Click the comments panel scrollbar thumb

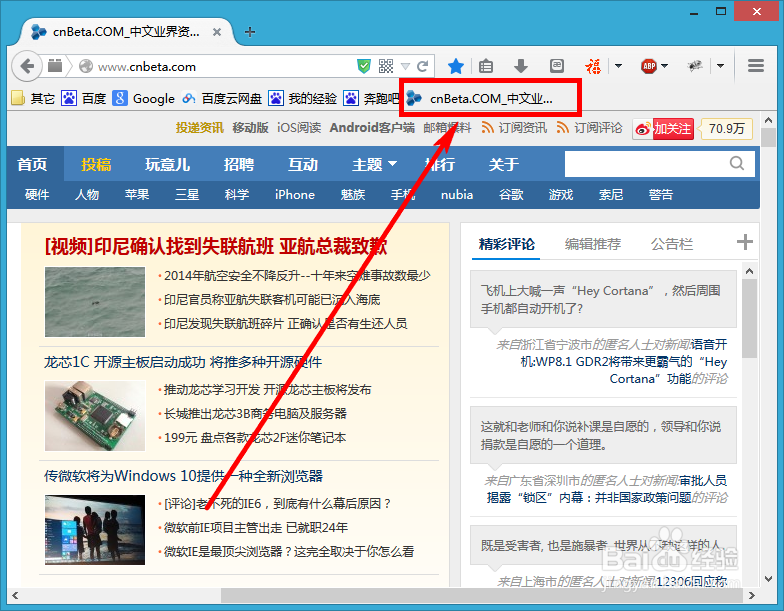[x=749, y=318]
